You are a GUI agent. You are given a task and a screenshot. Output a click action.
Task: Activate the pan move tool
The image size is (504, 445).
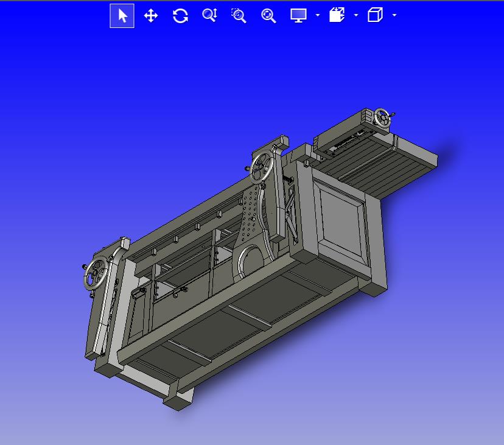151,16
